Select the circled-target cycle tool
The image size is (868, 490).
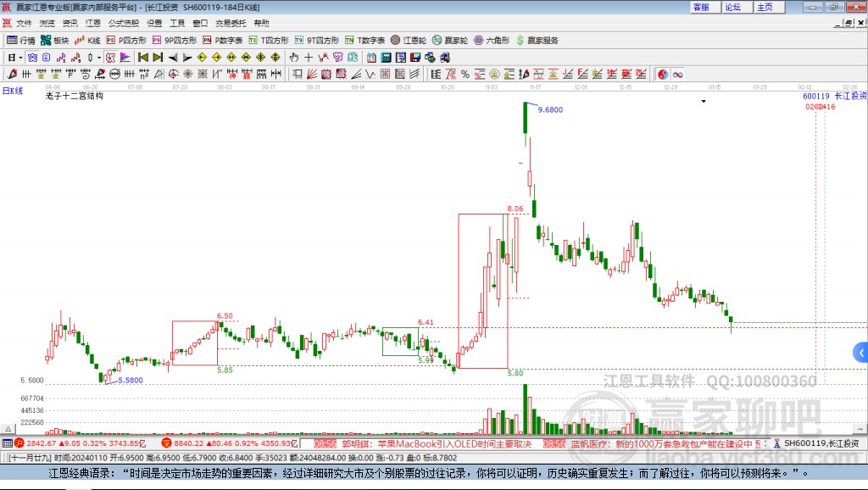pos(173,75)
